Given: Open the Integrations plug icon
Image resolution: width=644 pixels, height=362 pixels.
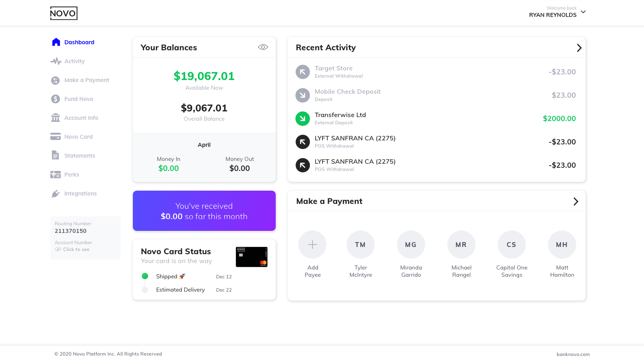Looking at the screenshot, I should pos(56,193).
